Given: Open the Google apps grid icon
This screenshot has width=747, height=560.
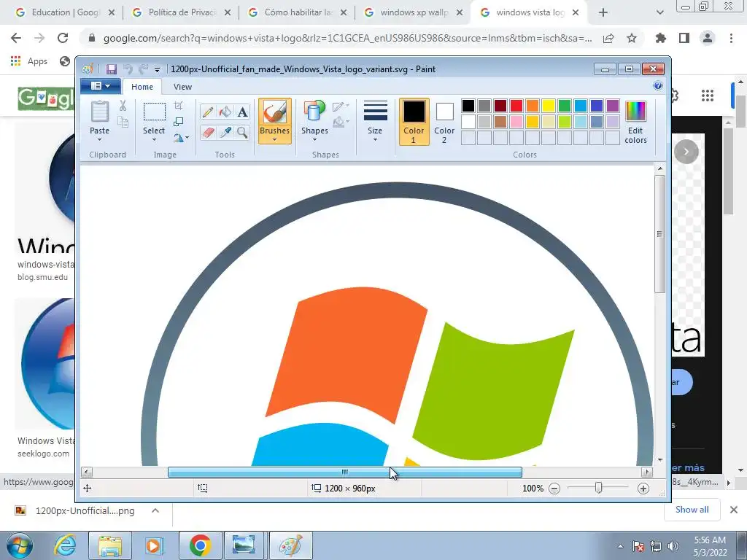Looking at the screenshot, I should pyautogui.click(x=708, y=96).
